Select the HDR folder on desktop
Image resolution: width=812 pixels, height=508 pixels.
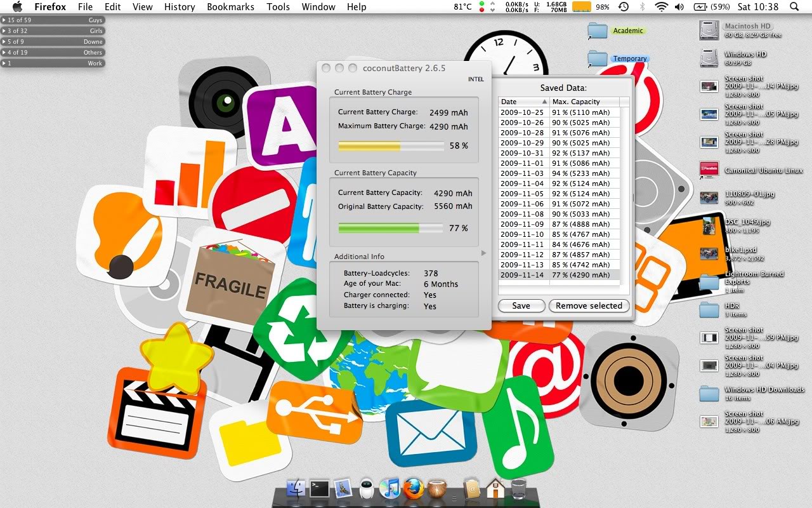point(709,309)
